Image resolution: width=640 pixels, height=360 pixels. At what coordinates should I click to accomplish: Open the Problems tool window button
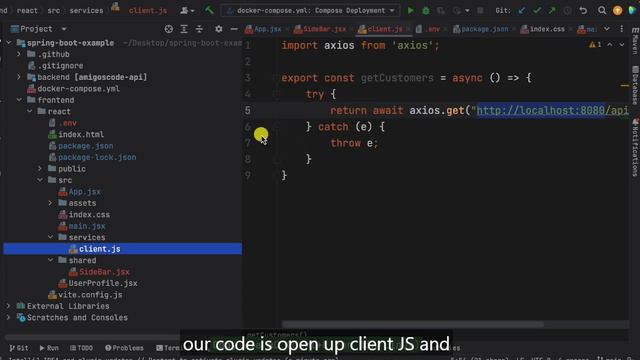point(124,348)
